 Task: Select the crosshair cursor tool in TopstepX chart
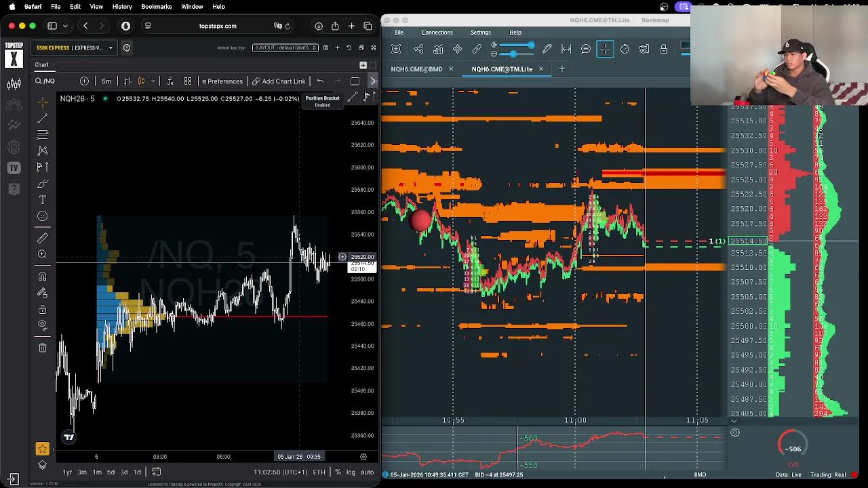(x=43, y=102)
